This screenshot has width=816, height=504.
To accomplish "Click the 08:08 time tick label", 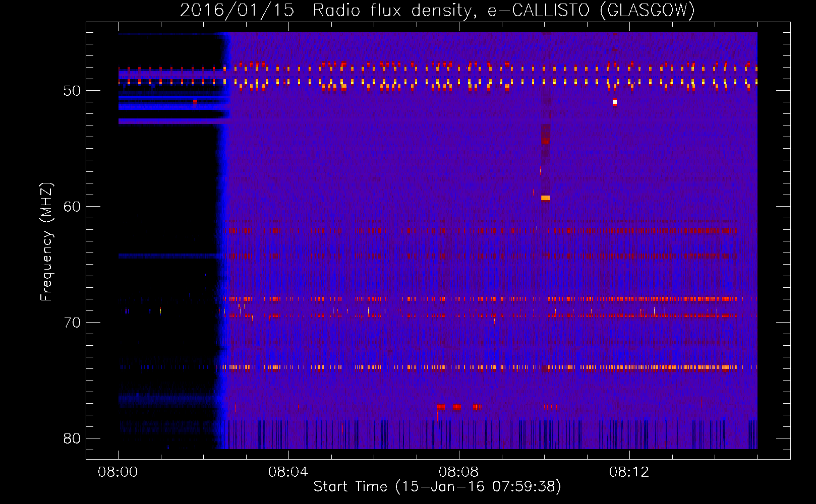I will (x=459, y=472).
